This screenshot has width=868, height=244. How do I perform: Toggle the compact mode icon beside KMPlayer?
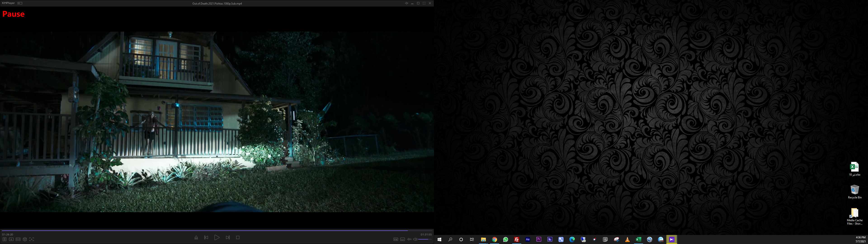tap(20, 3)
